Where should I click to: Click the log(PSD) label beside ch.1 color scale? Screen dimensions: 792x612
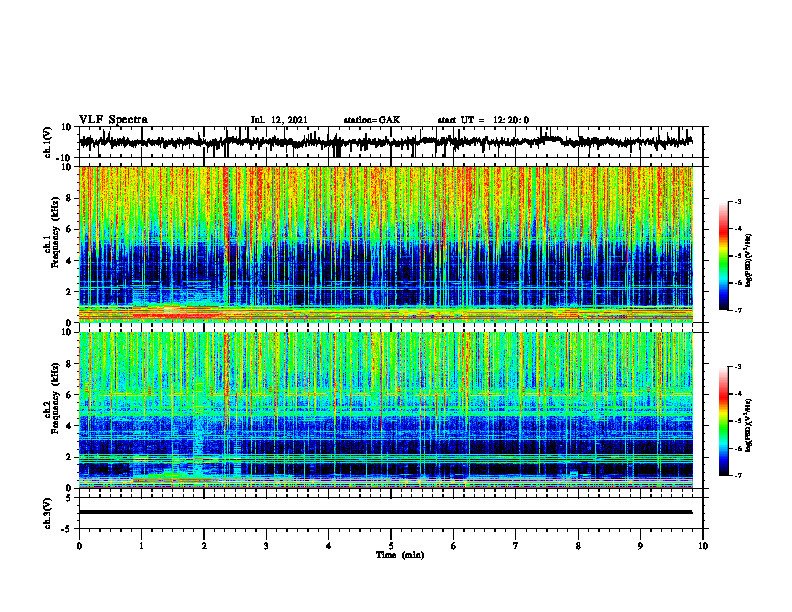[749, 261]
